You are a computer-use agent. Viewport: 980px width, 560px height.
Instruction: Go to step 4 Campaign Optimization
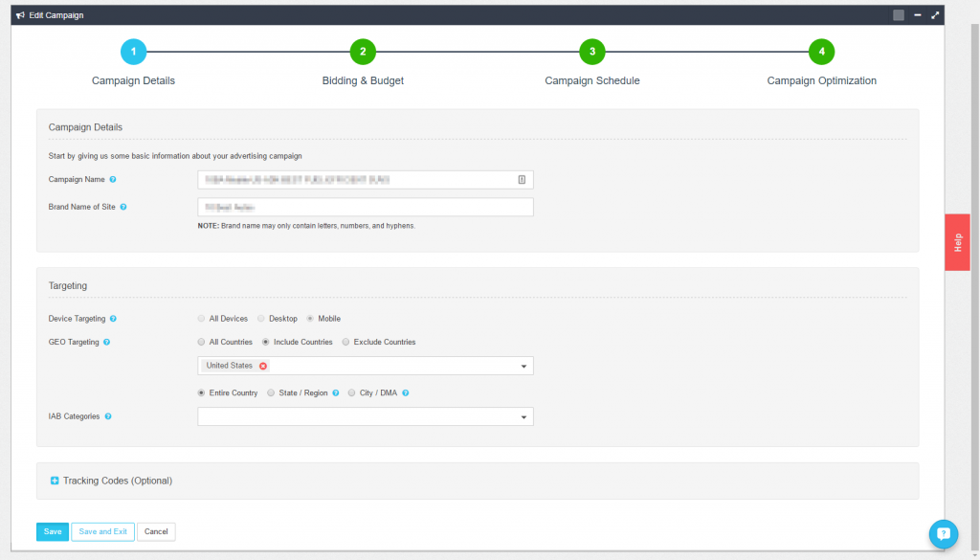[x=821, y=52]
